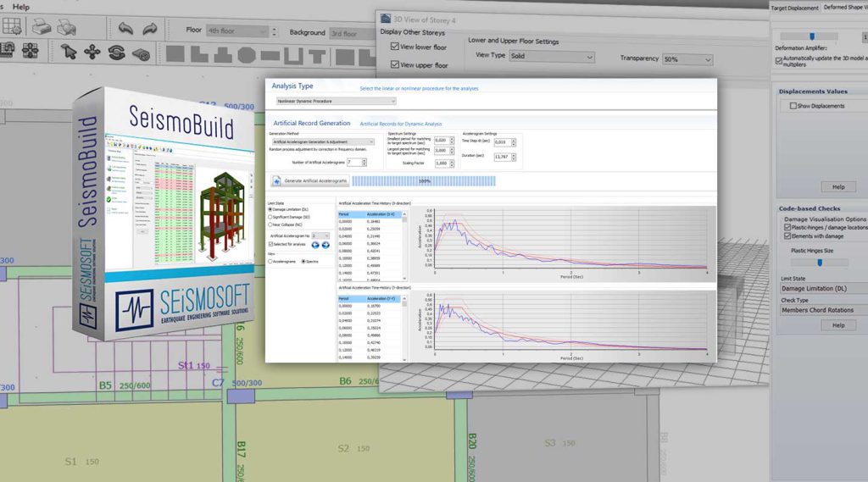The height and width of the screenshot is (482, 868).
Task: Adjust Floor selector spin arrows
Action: [274, 32]
